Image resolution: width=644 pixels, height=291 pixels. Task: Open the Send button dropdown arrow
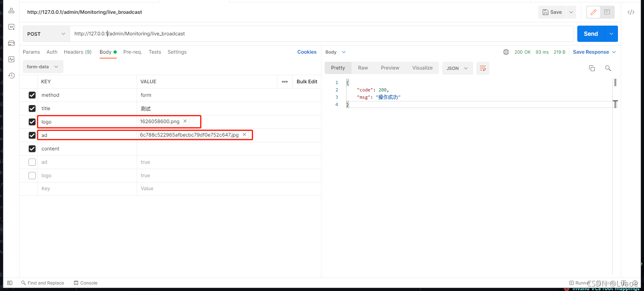[611, 34]
